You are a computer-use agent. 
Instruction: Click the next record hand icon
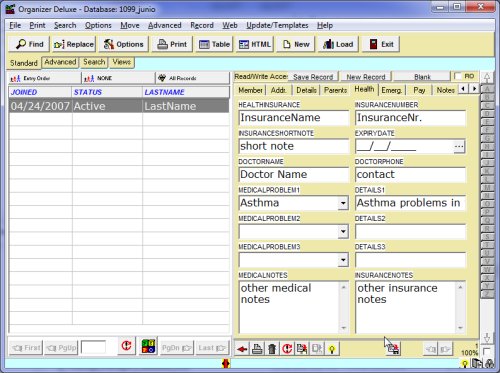click(445, 349)
